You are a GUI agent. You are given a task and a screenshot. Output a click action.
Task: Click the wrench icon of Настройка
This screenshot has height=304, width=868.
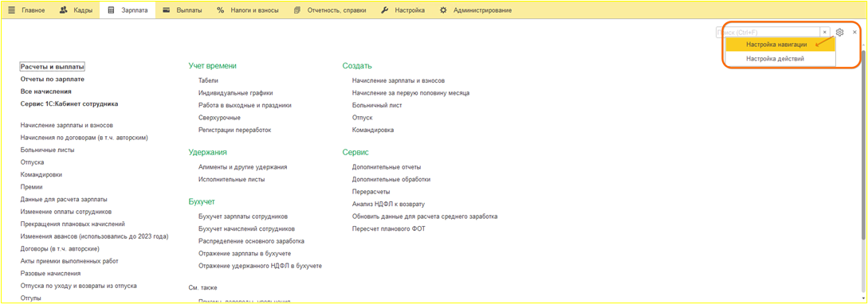point(385,10)
